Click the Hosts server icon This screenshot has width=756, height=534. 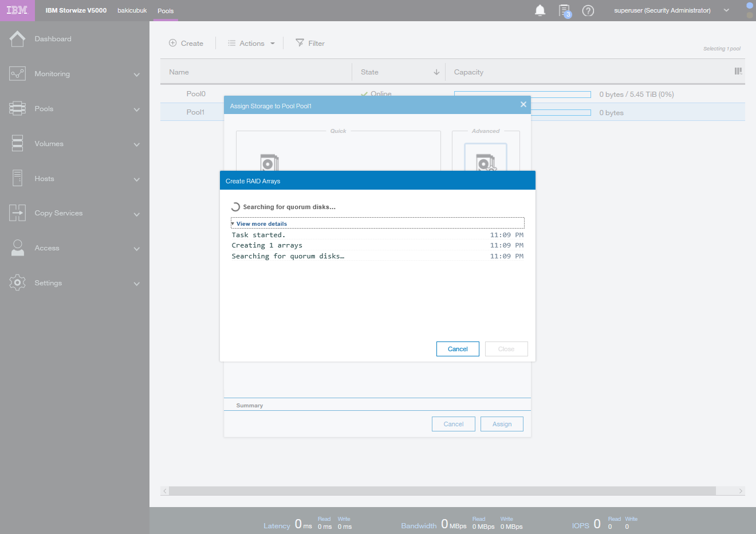[17, 178]
